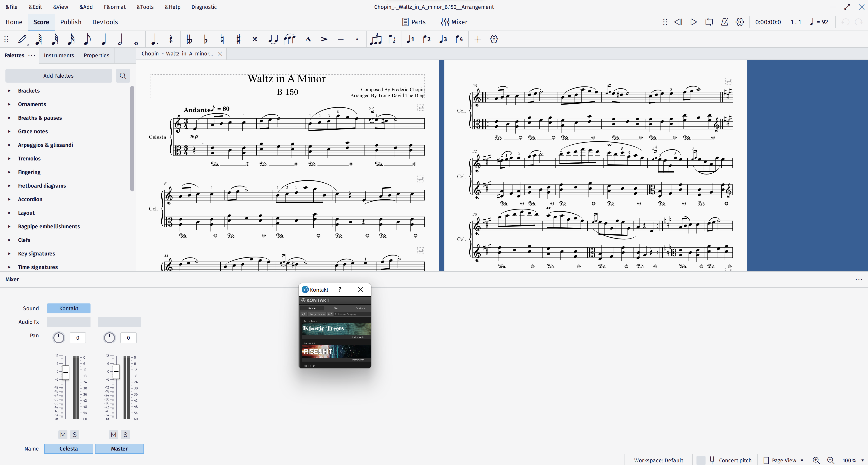Click the metronome playback icon

[x=725, y=22]
